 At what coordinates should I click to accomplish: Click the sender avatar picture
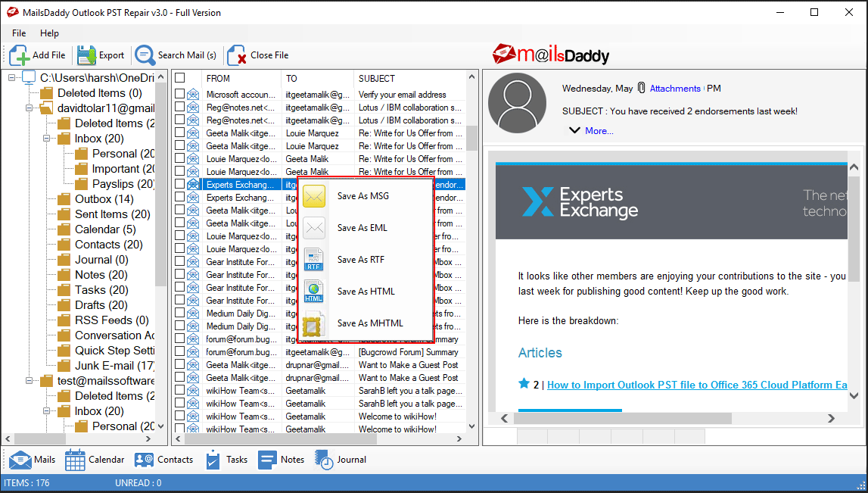pos(517,102)
